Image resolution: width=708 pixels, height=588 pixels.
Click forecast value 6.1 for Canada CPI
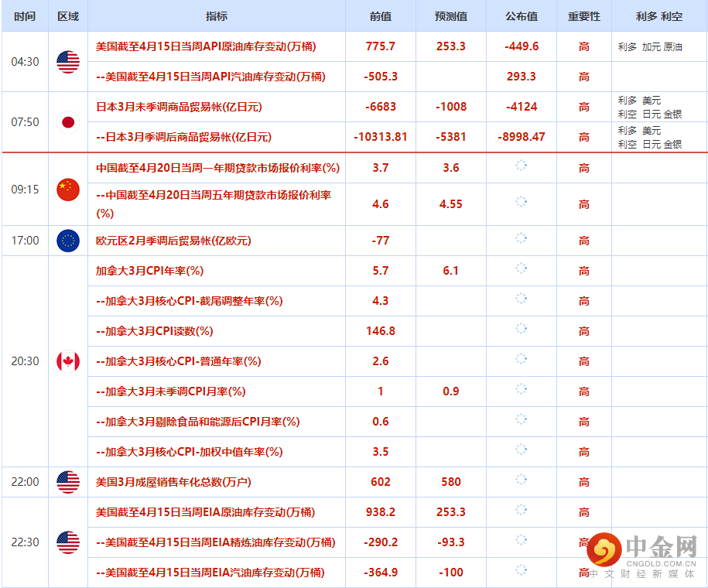[x=450, y=271]
